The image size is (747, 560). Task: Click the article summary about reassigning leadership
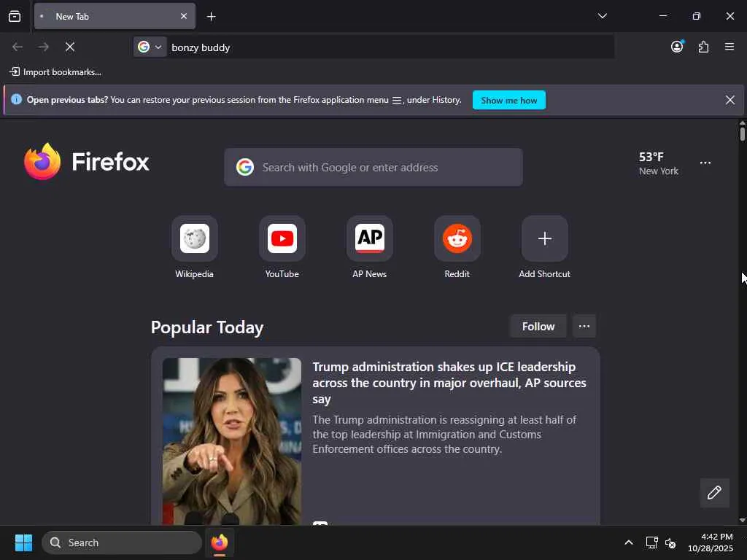[x=444, y=435]
